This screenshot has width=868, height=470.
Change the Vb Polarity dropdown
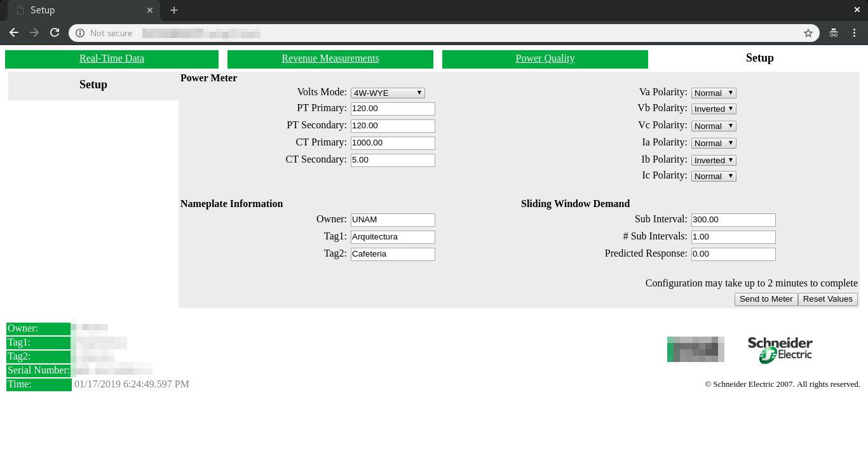coord(714,109)
